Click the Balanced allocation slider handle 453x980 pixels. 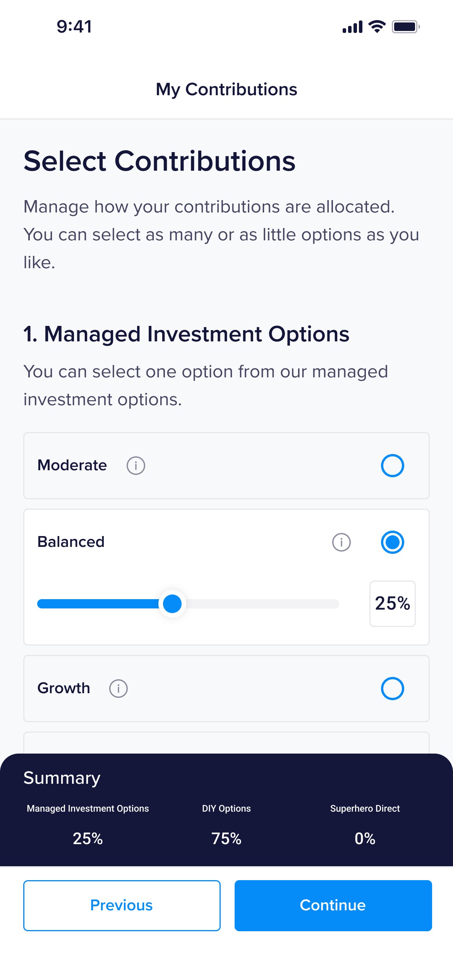[x=172, y=604]
